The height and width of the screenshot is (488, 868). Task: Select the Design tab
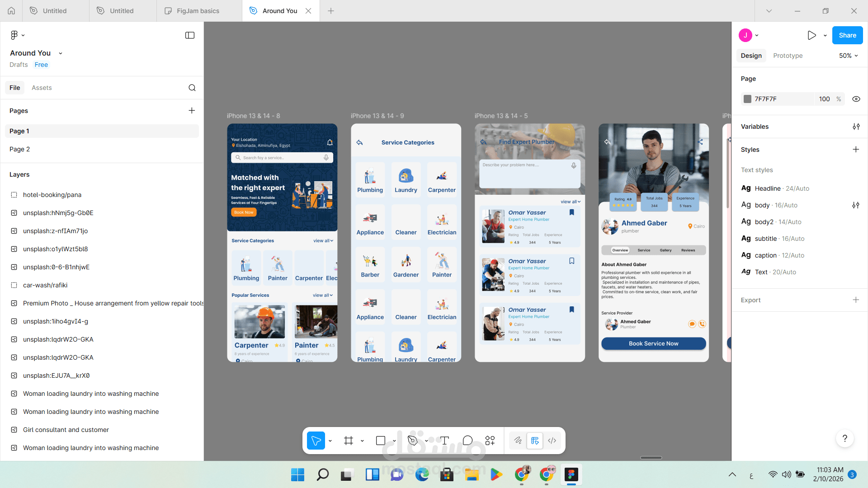(x=751, y=56)
